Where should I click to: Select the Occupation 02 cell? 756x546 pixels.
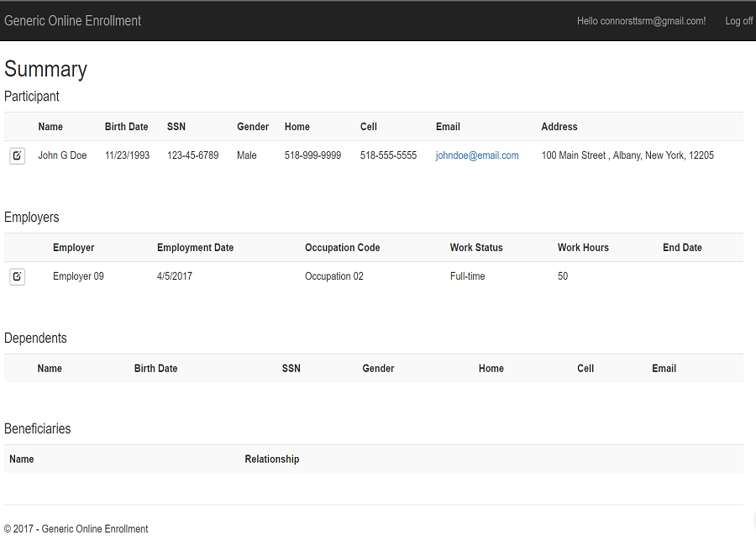pos(334,276)
